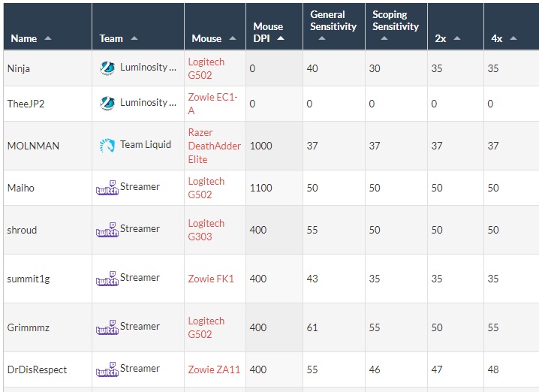Sort by Mouse DPI arrow
This screenshot has height=392, width=539.
point(281,38)
